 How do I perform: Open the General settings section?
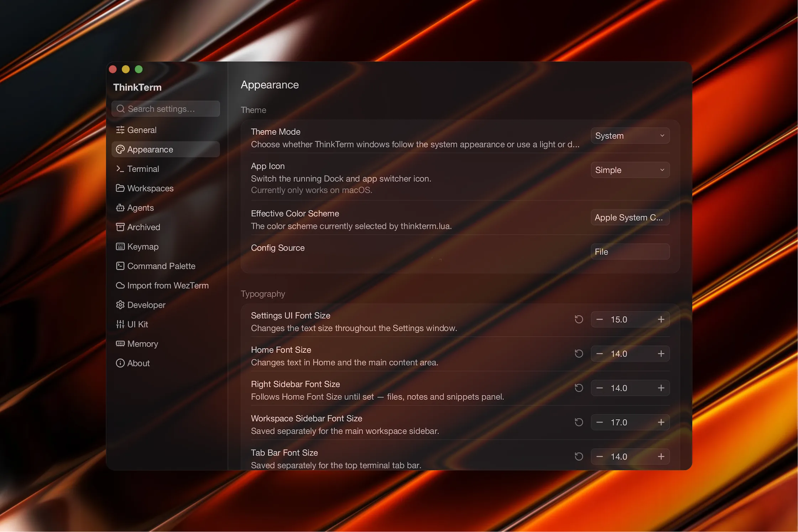pos(166,130)
